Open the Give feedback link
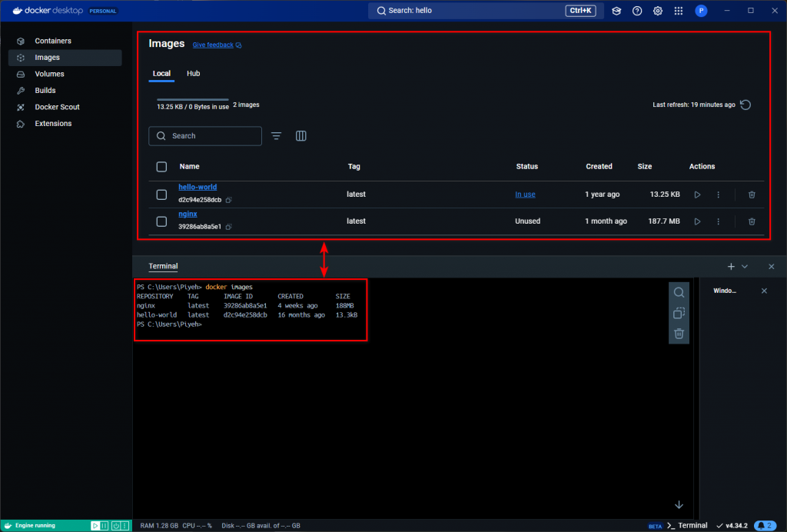This screenshot has width=787, height=532. [x=217, y=45]
